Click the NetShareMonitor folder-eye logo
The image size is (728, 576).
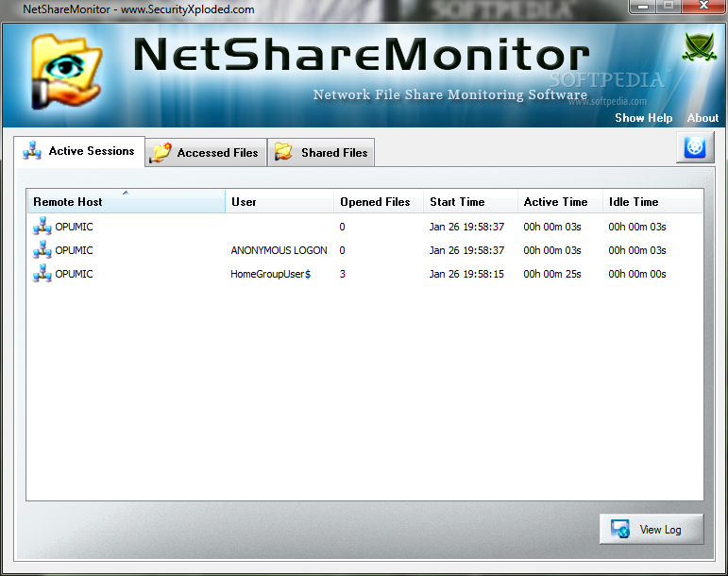pos(66,72)
